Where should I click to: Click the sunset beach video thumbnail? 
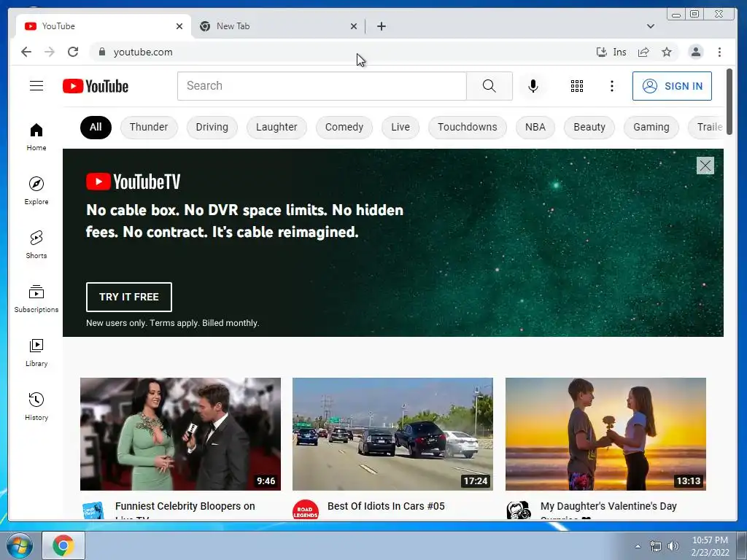pyautogui.click(x=605, y=434)
